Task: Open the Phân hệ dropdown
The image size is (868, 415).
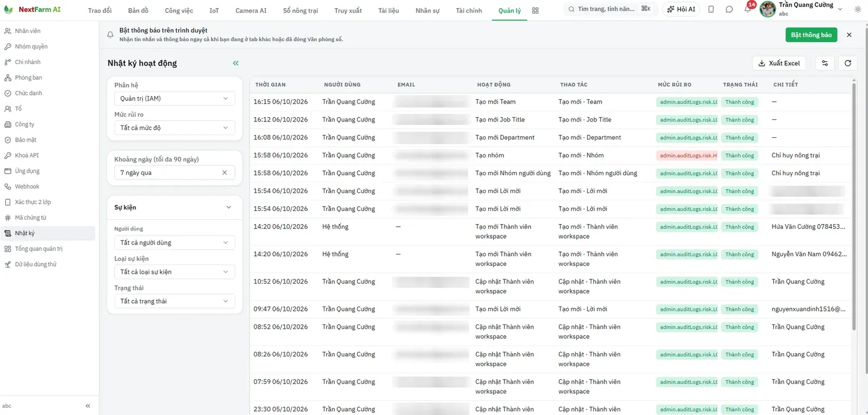Action: 175,98
